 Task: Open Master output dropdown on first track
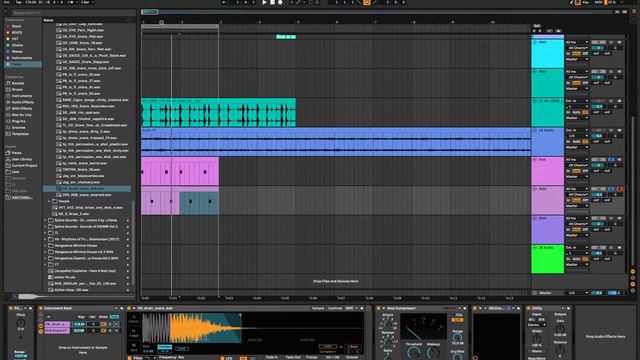point(577,59)
